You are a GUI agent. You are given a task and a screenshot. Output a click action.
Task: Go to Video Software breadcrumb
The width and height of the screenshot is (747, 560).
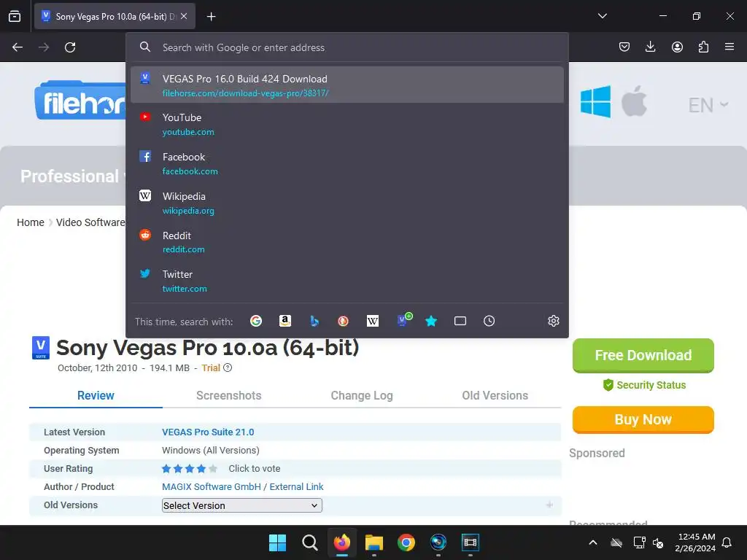[90, 222]
